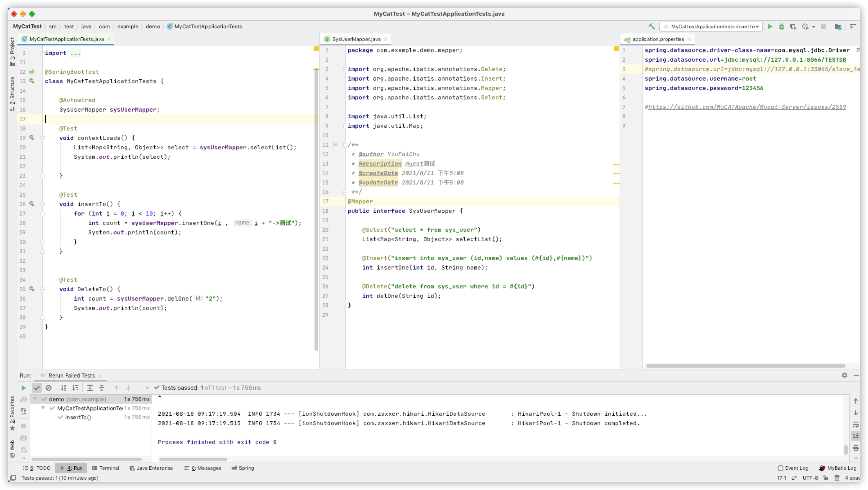Open Messages tool window
868x490 pixels.
coord(202,468)
